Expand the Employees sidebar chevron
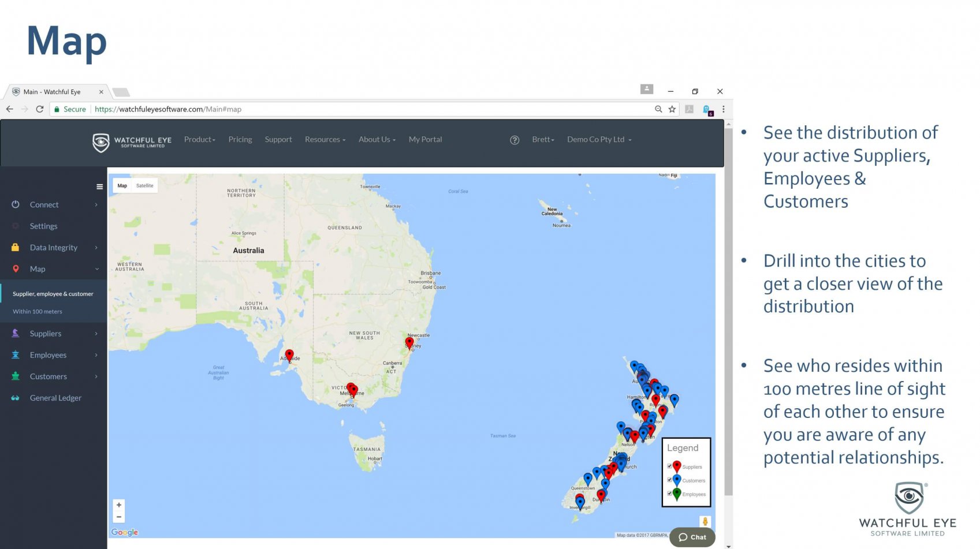 (x=96, y=354)
